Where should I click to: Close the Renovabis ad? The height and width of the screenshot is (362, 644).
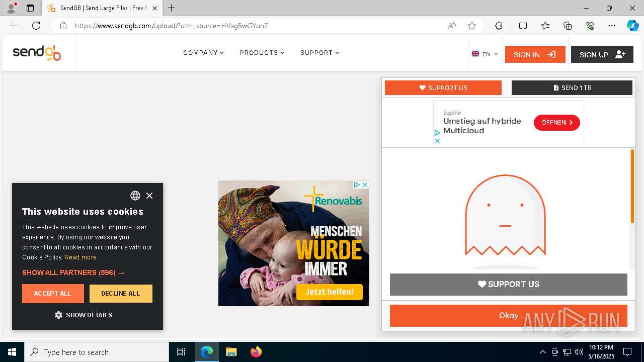[x=365, y=185]
